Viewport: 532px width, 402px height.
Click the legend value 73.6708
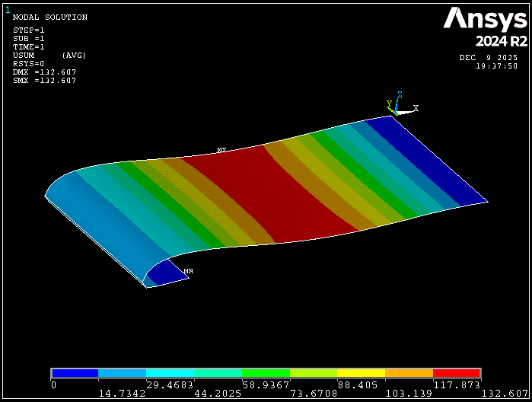[314, 394]
